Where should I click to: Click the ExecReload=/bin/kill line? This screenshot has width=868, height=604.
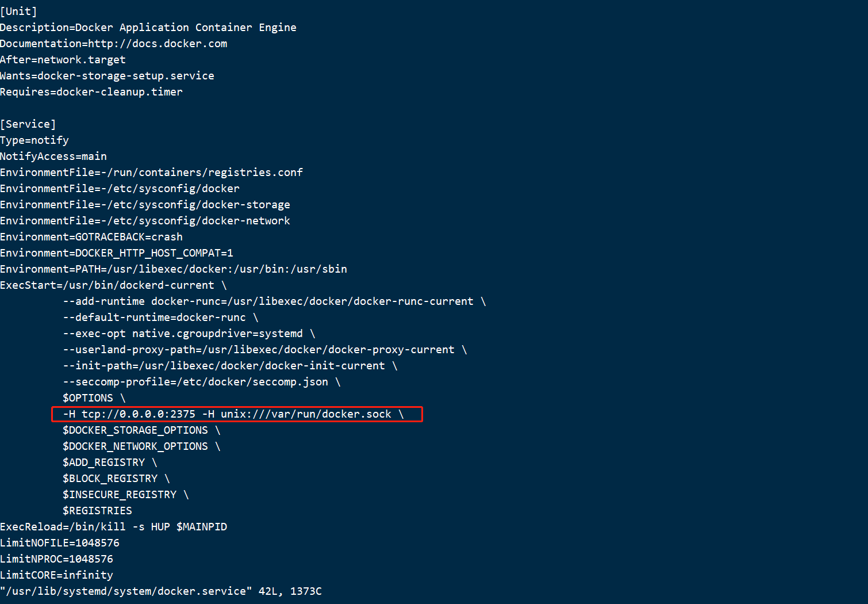(x=114, y=527)
